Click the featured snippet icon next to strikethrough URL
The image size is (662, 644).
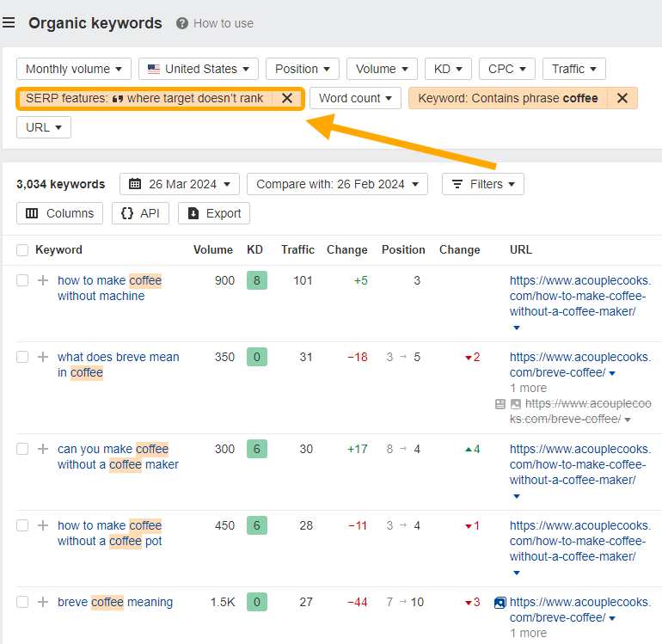click(x=500, y=404)
